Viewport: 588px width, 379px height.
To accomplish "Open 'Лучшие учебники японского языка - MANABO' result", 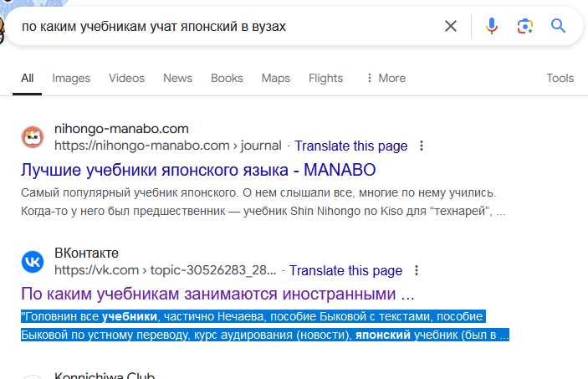I will tap(198, 170).
